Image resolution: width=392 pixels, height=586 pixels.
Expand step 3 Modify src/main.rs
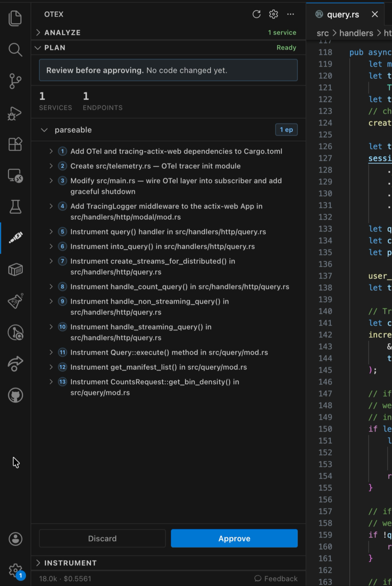51,181
